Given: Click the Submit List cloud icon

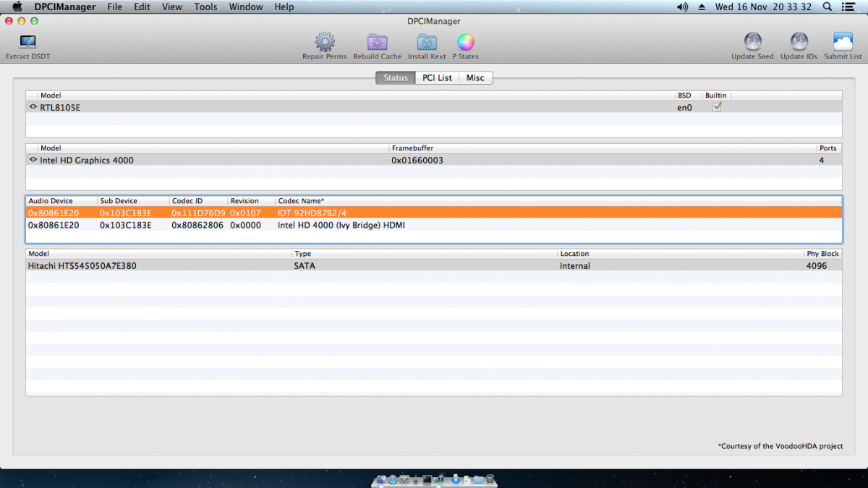Looking at the screenshot, I should tap(843, 43).
